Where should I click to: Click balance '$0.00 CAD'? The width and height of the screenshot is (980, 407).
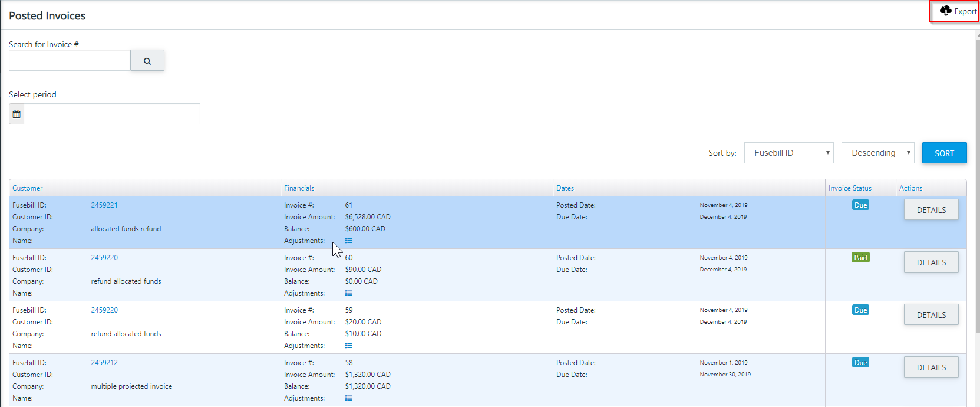[361, 281]
